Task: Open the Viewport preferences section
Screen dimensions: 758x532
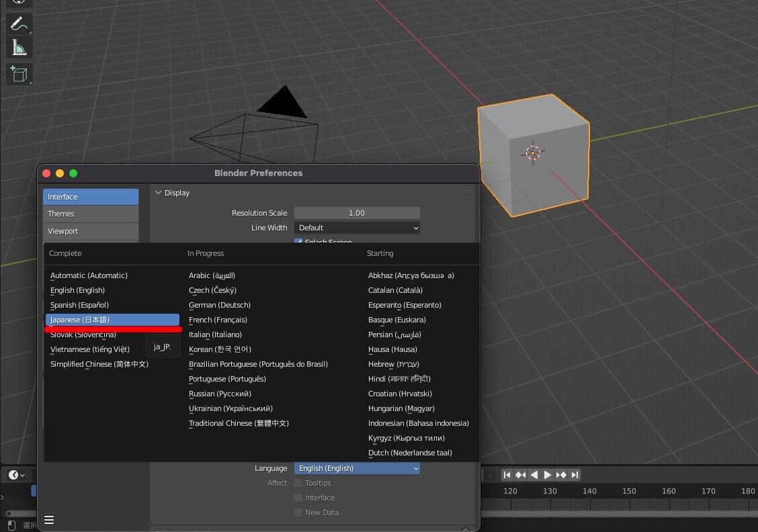Action: 91,230
